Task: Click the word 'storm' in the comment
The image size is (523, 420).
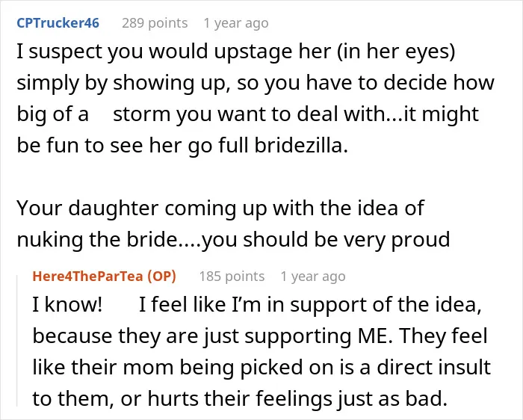Action: [x=142, y=114]
